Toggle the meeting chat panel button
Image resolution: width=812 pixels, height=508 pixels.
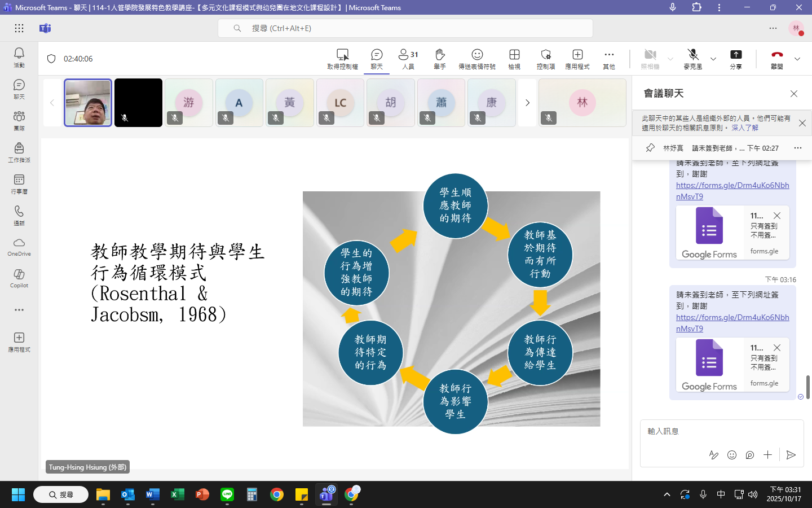pos(377,58)
